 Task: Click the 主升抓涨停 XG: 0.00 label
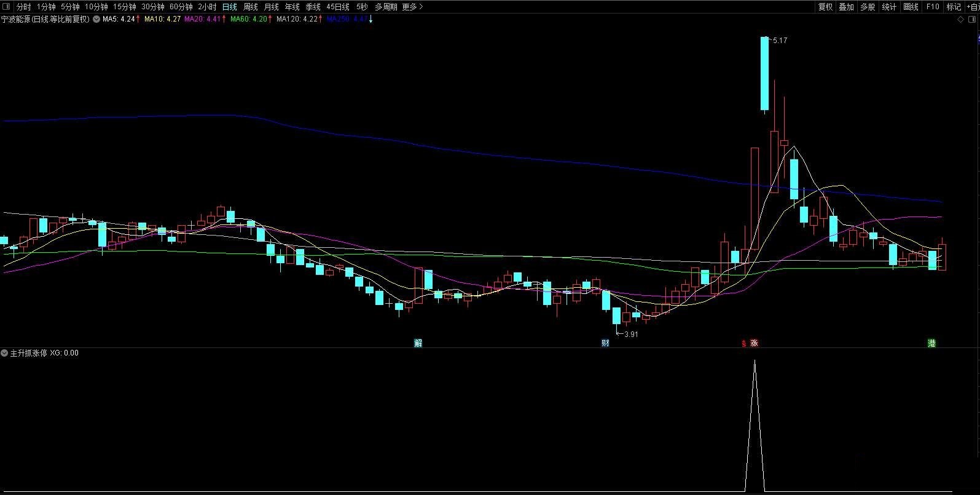[44, 353]
